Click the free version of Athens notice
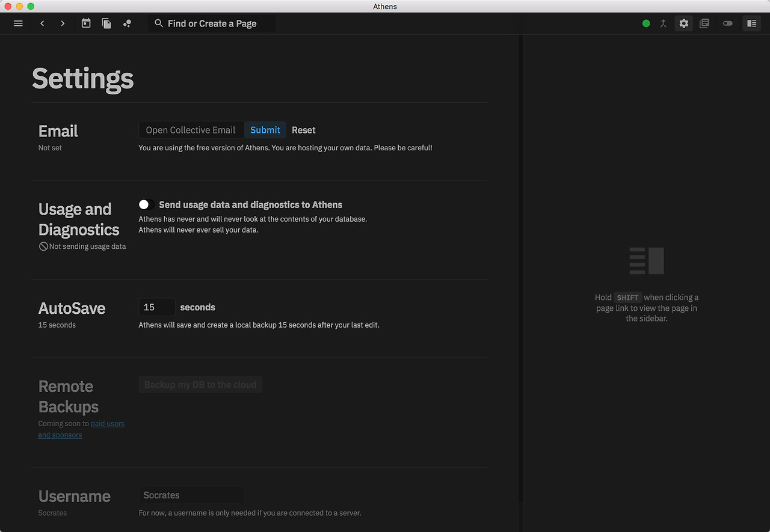 [286, 148]
